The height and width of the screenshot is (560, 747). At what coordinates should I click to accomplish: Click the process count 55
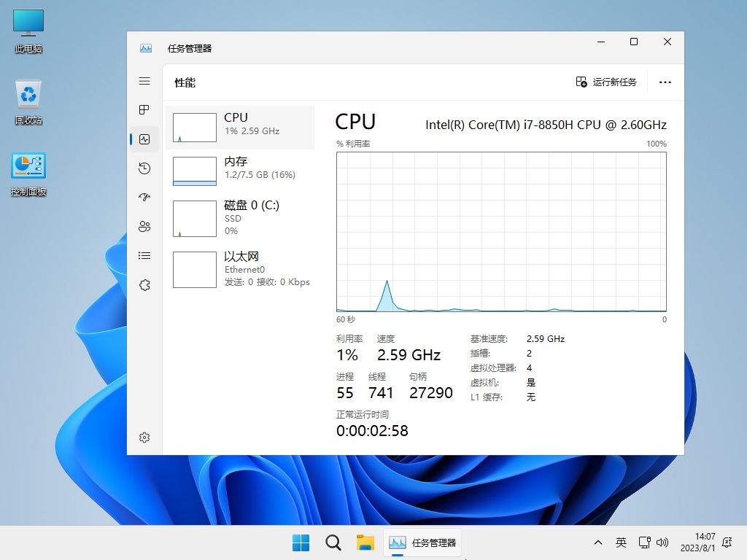point(345,393)
